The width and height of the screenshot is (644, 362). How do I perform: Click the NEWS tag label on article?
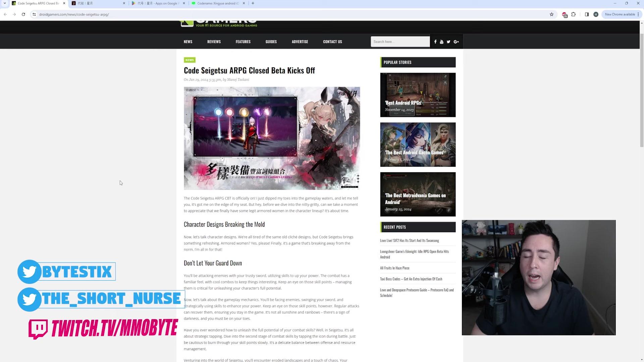tap(189, 60)
